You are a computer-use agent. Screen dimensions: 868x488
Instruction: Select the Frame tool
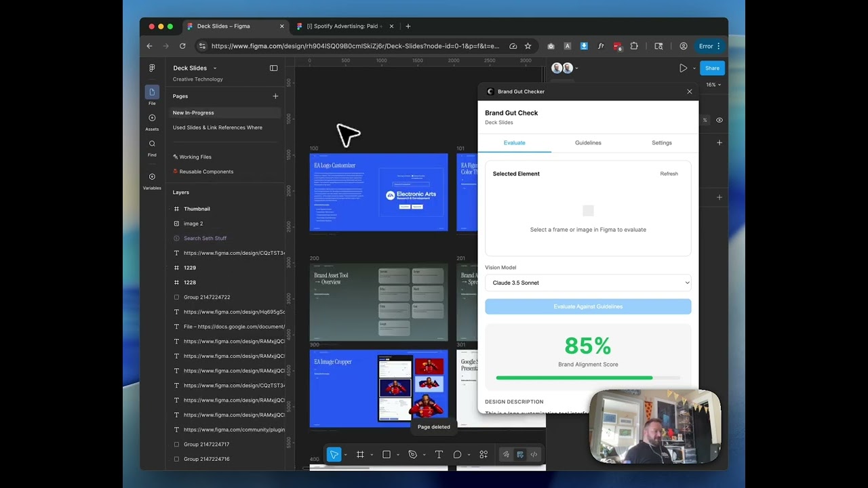click(360, 455)
